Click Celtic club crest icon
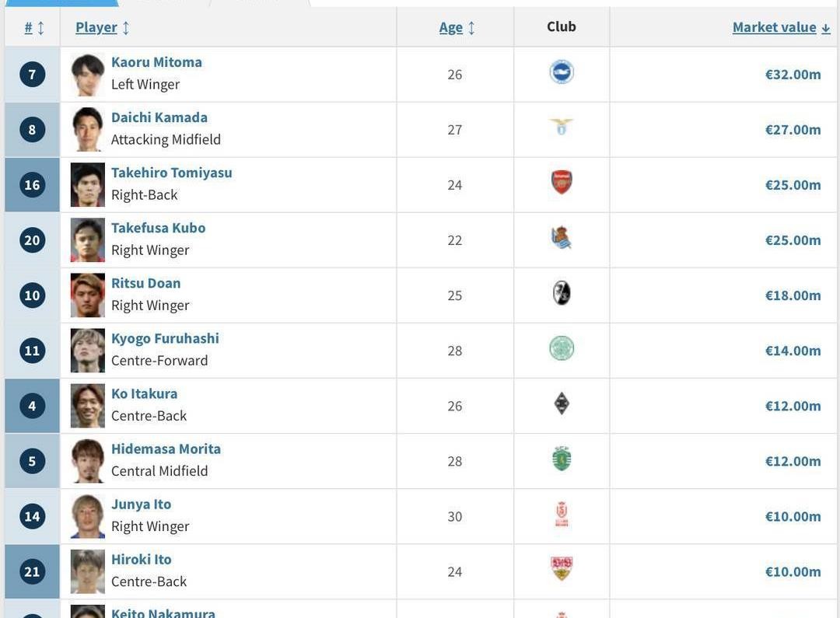Screen dimensions: 840x618 click(561, 349)
